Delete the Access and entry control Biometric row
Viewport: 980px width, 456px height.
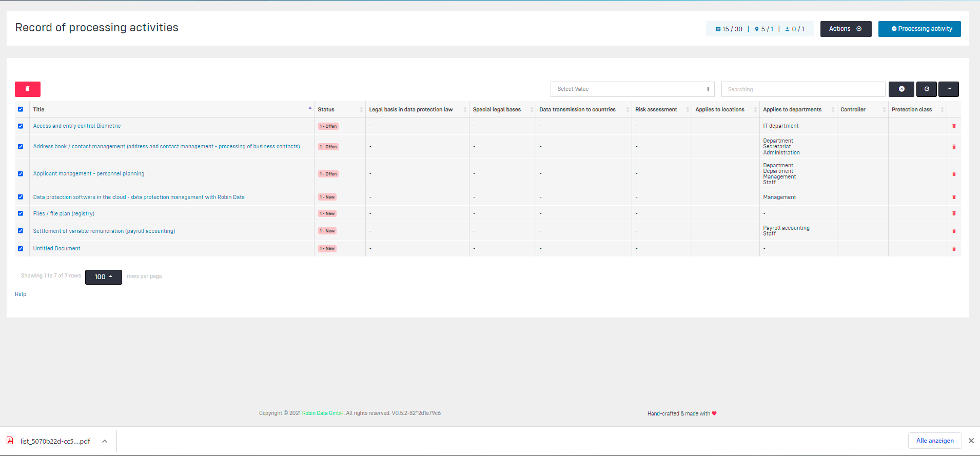[x=954, y=126]
